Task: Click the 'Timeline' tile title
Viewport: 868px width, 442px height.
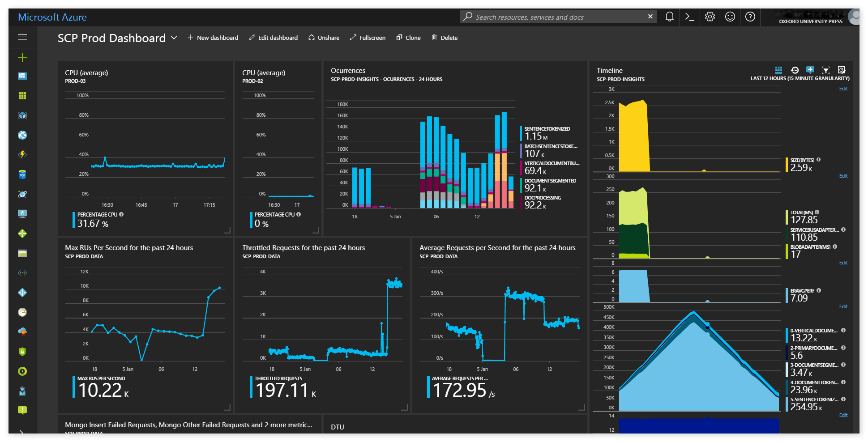Action: (609, 71)
